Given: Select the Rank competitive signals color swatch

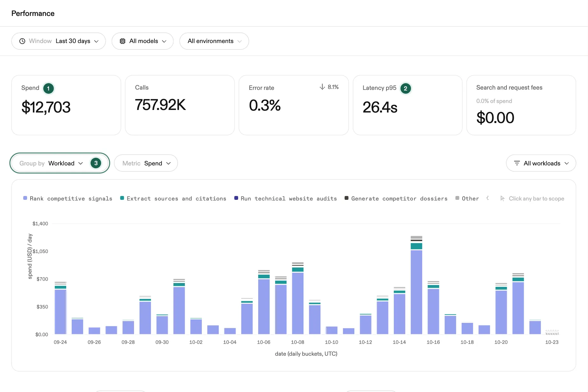Looking at the screenshot, I should (x=25, y=198).
